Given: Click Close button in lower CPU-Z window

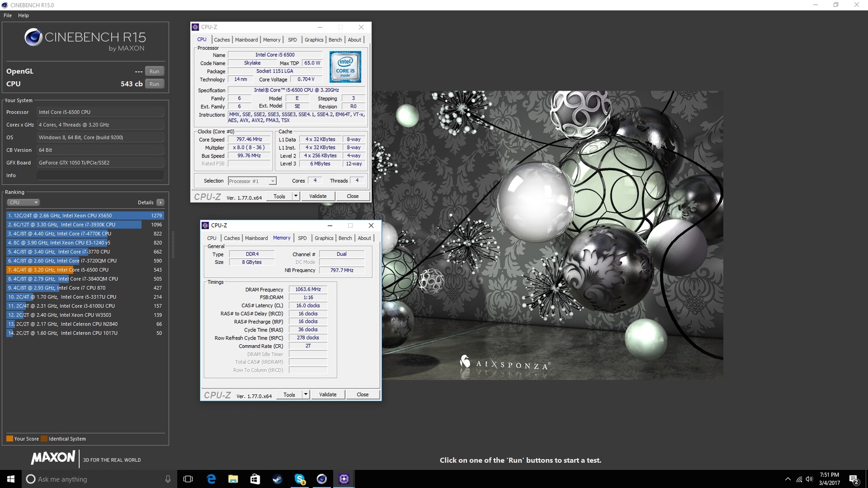Looking at the screenshot, I should 362,395.
